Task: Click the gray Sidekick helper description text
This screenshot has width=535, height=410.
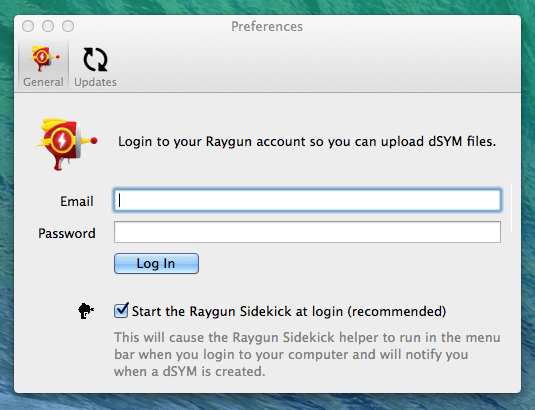Action: coord(307,354)
